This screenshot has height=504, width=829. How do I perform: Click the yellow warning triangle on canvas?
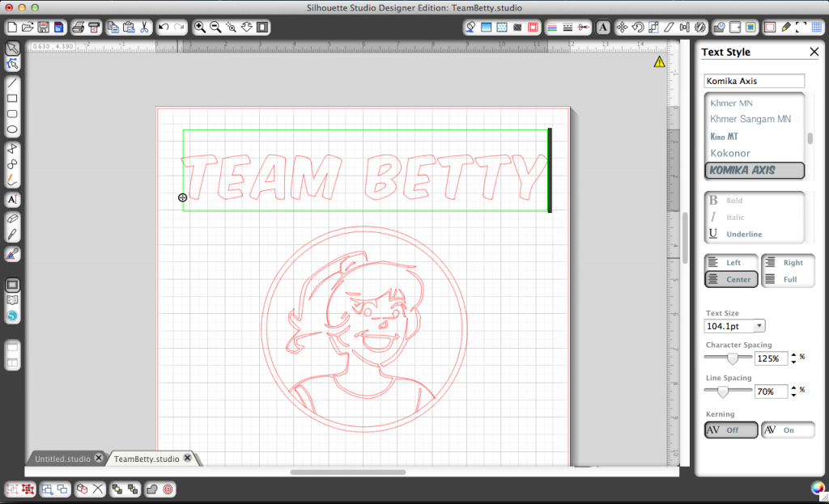tap(659, 61)
